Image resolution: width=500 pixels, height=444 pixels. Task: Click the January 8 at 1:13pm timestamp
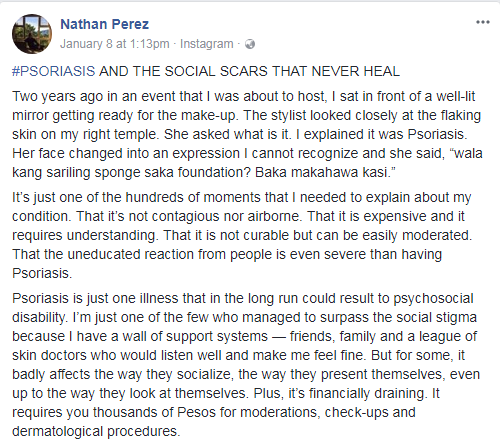click(115, 44)
